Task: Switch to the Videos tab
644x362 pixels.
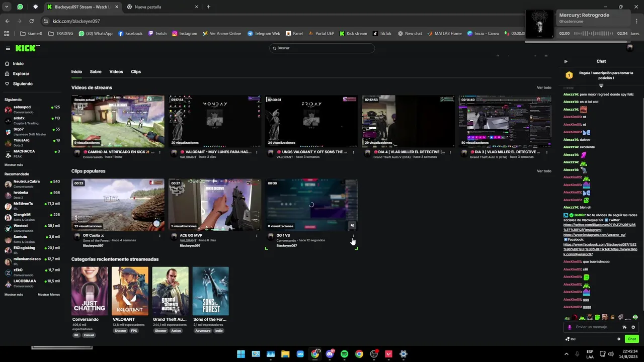Action: coord(116,72)
